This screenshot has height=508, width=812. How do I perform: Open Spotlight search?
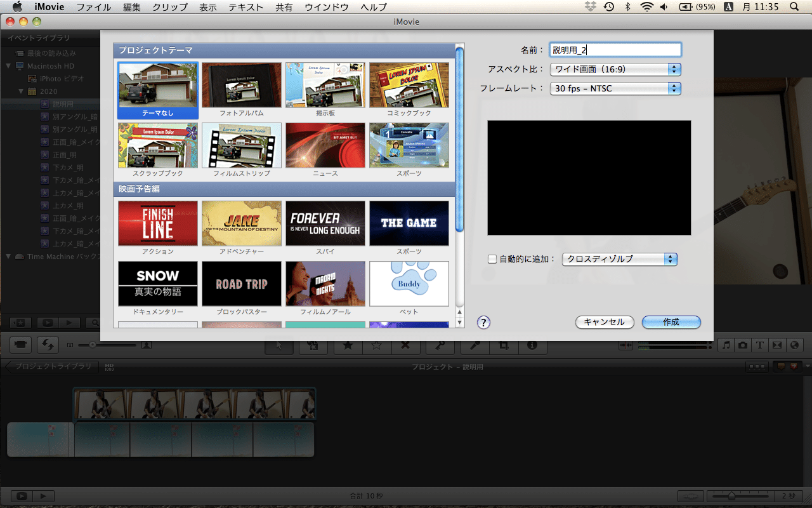click(x=794, y=7)
